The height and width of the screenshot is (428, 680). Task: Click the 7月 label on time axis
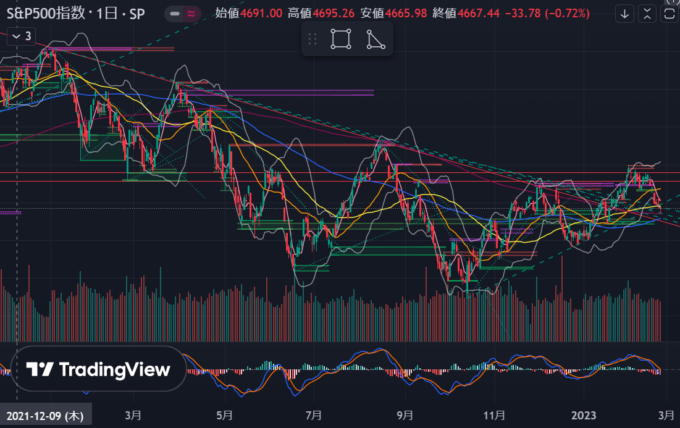[314, 413]
